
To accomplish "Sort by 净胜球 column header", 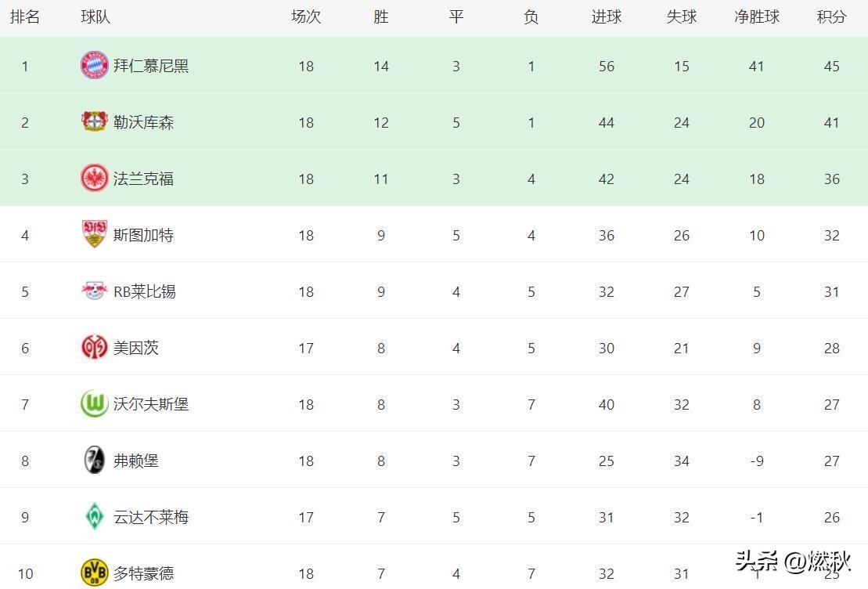I will (757, 16).
